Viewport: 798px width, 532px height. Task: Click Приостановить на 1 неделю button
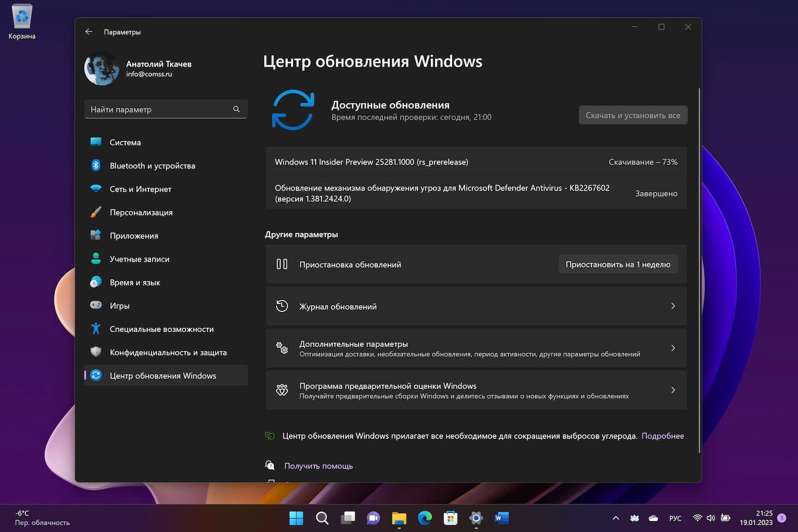(618, 264)
